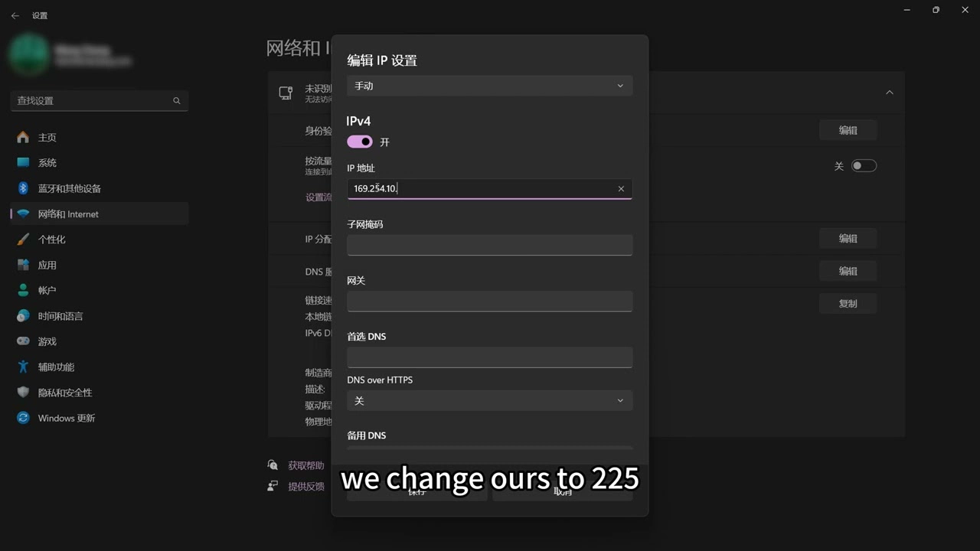Open 辅助功能 accessibility icon
Viewport: 980px width, 551px height.
(x=23, y=367)
